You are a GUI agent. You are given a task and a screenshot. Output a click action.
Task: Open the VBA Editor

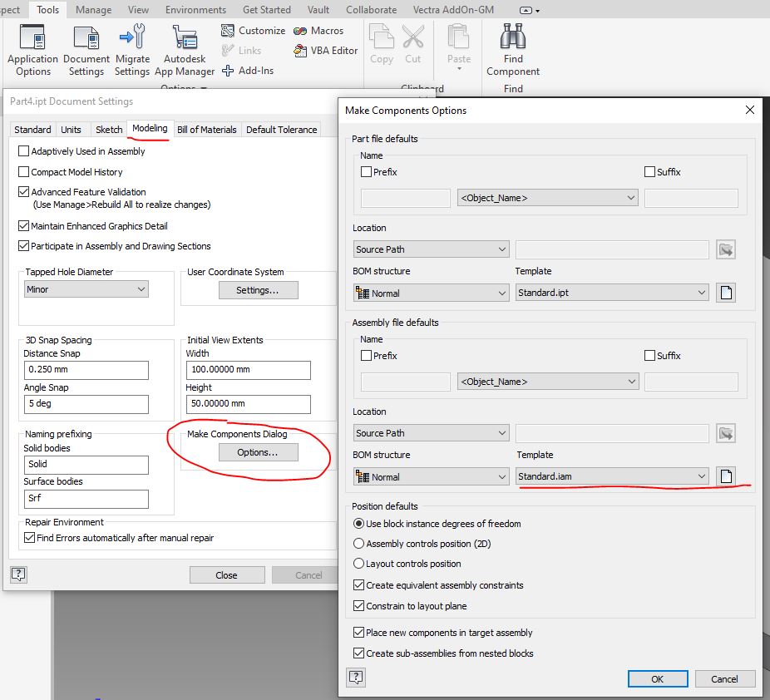coord(326,51)
